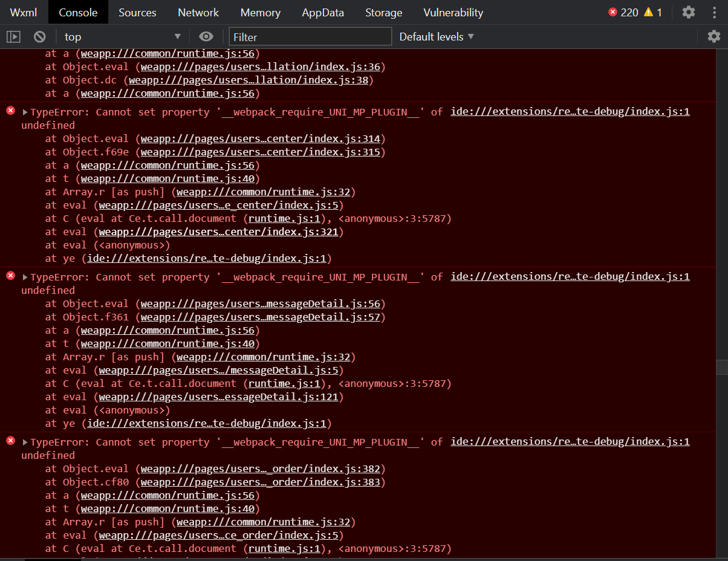Click the yellow warning count badge
This screenshot has height=561, width=728.
(653, 12)
